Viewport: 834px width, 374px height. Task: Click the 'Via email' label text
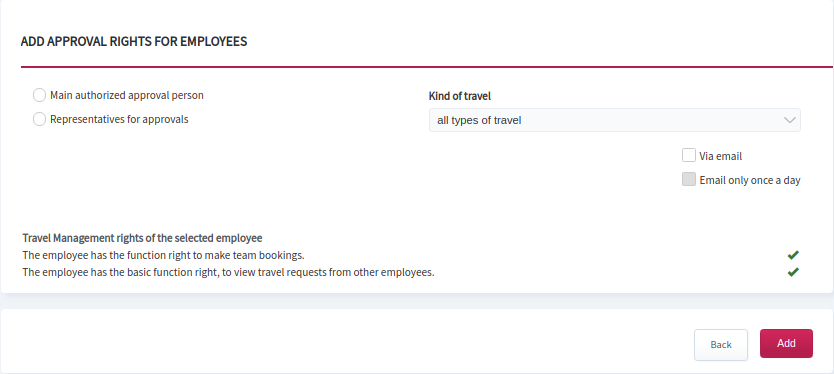(721, 156)
